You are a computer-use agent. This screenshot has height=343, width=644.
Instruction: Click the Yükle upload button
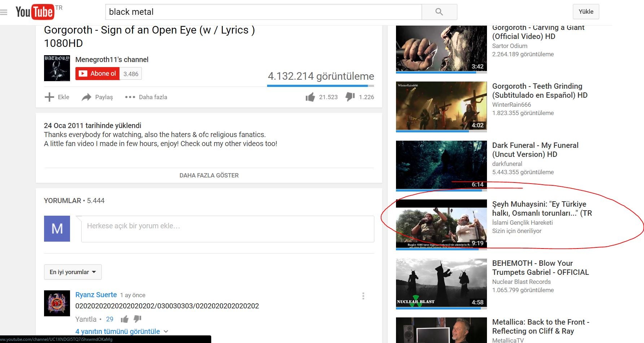[x=586, y=12]
